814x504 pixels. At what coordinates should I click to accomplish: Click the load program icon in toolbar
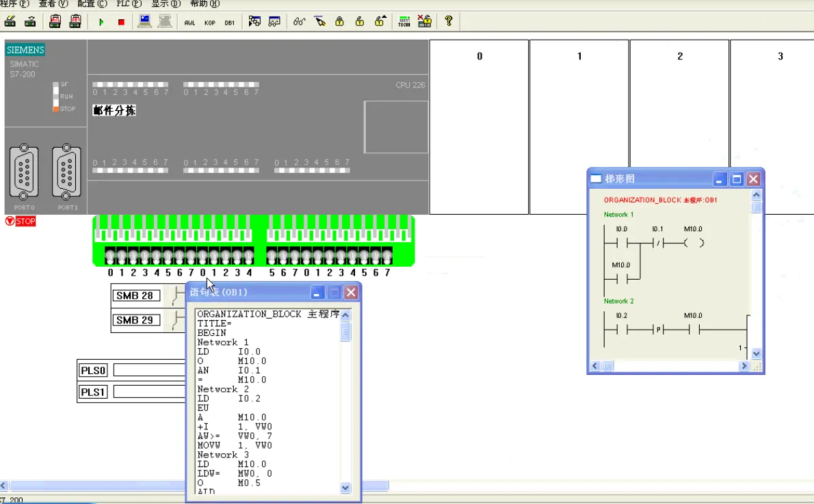10,21
